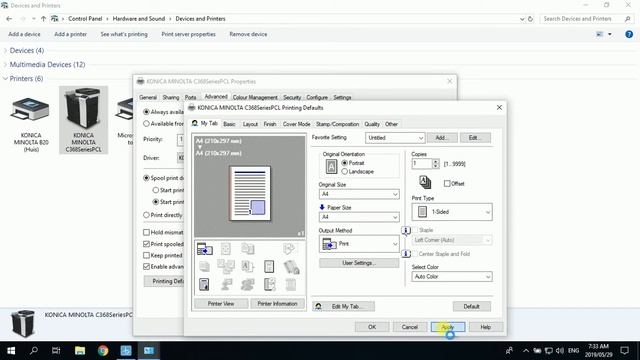Image resolution: width=640 pixels, height=360 pixels.
Task: Increase copies with the stepper up arrow
Action: tap(436, 162)
